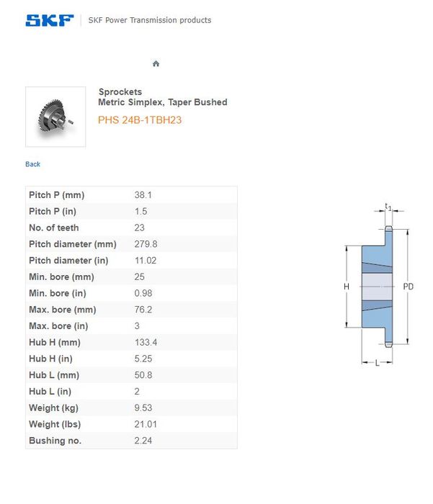Select the Max. bore (mm) value 76.2
433x504 pixels.
(143, 310)
